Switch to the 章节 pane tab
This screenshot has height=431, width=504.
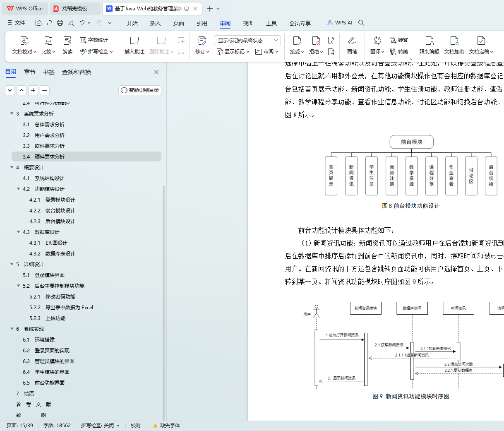[30, 72]
